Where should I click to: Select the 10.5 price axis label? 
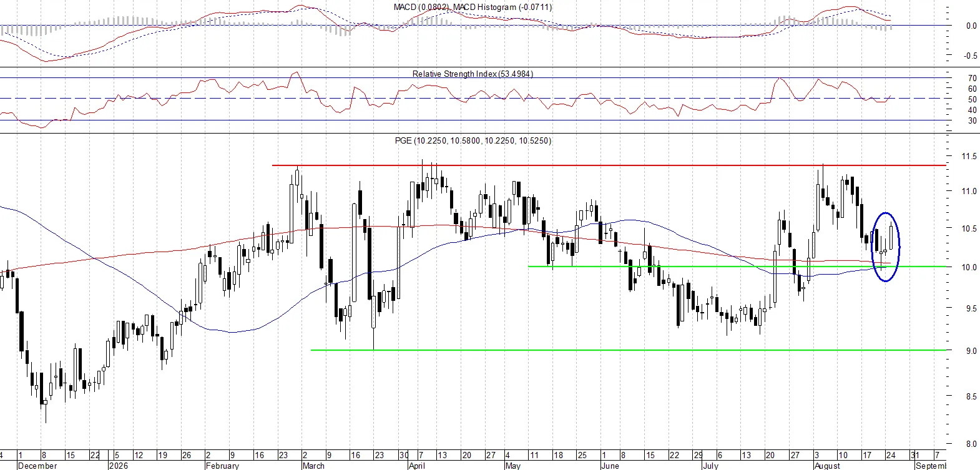pyautogui.click(x=969, y=228)
